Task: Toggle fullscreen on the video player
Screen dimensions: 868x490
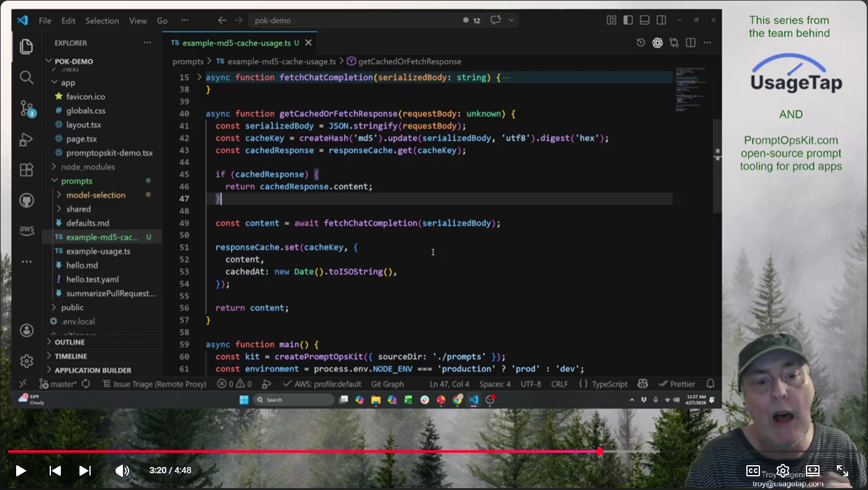Action: point(843,471)
